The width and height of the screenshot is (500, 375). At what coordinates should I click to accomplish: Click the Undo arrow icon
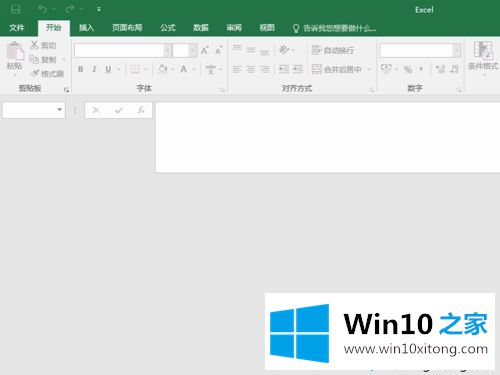[x=42, y=9]
